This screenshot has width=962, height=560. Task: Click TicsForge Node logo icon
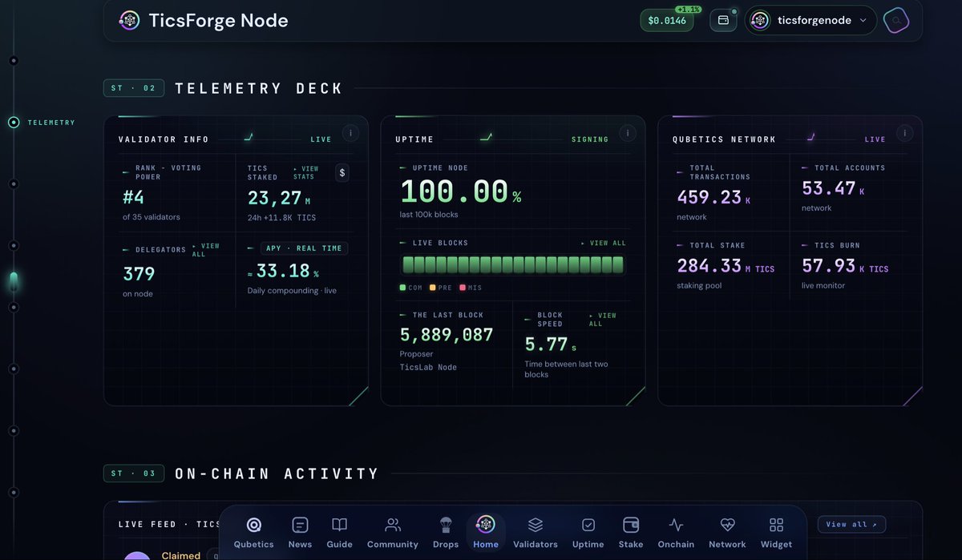click(128, 21)
